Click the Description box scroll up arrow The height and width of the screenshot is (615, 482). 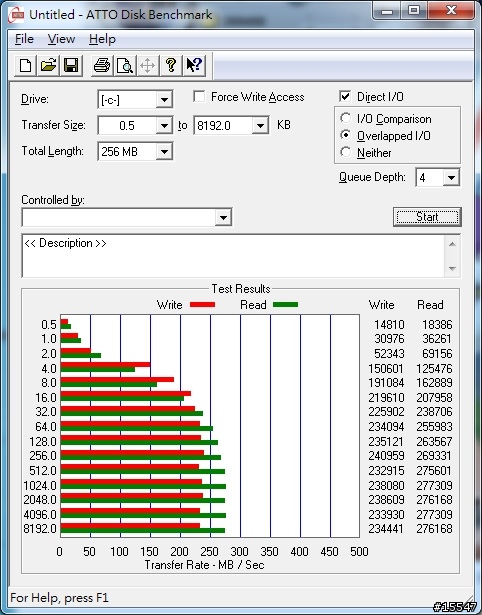point(452,244)
